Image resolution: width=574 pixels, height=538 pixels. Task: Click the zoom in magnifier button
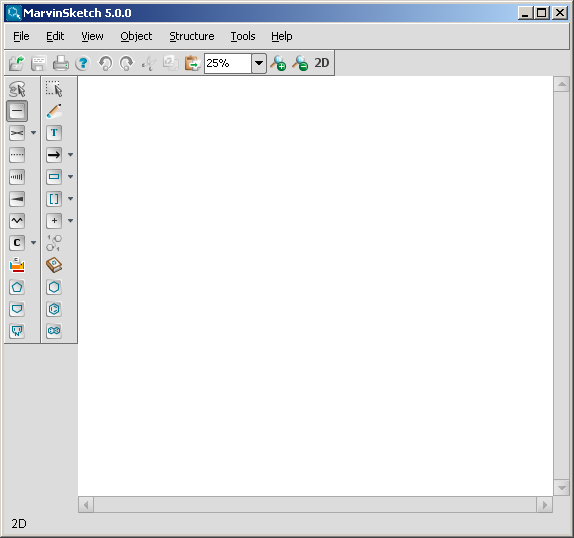(278, 63)
